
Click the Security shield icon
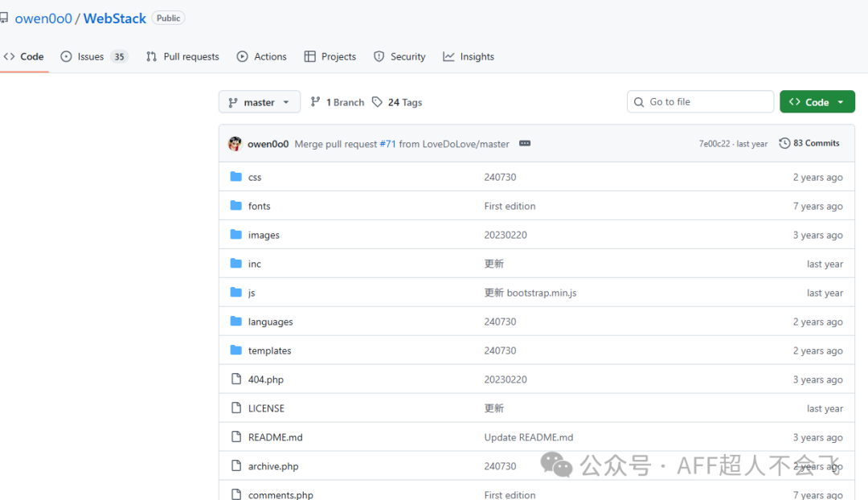pos(379,56)
